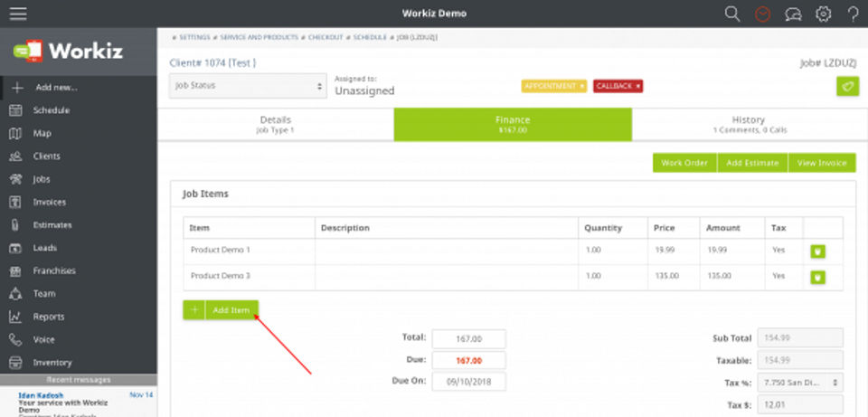Open the red clock icon

[763, 14]
